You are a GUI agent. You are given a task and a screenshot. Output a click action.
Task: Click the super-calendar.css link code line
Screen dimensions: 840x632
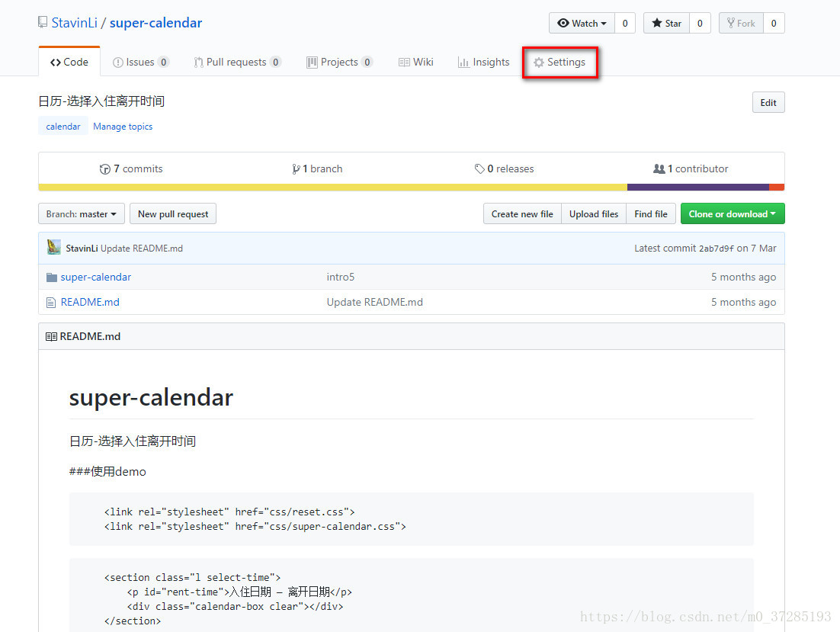coord(255,527)
